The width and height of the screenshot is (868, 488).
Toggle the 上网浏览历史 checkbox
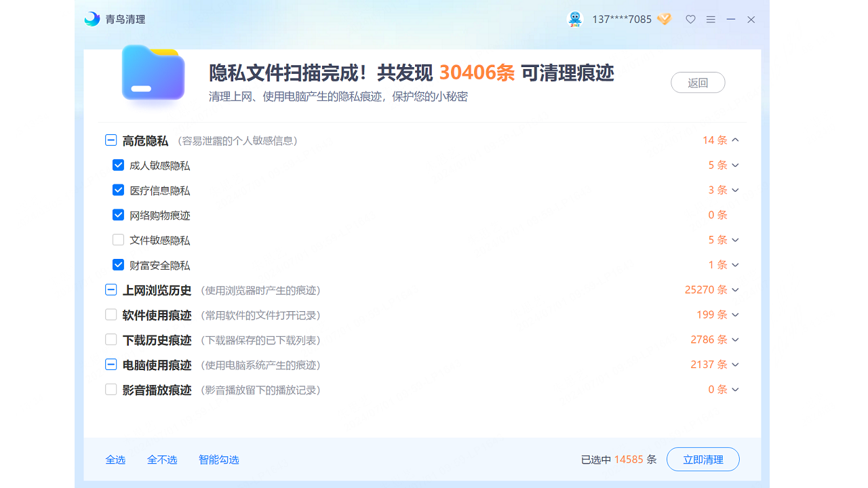(111, 290)
